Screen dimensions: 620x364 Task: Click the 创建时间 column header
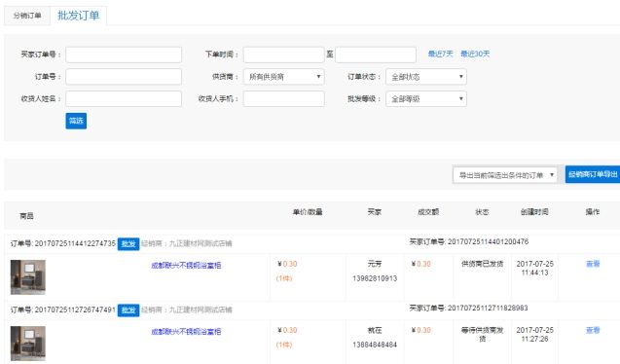coord(534,212)
